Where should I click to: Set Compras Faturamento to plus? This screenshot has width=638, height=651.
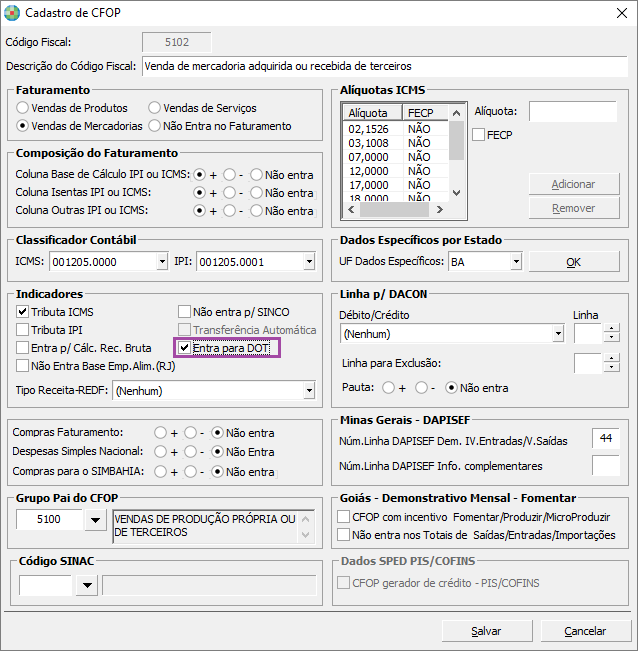(160, 433)
